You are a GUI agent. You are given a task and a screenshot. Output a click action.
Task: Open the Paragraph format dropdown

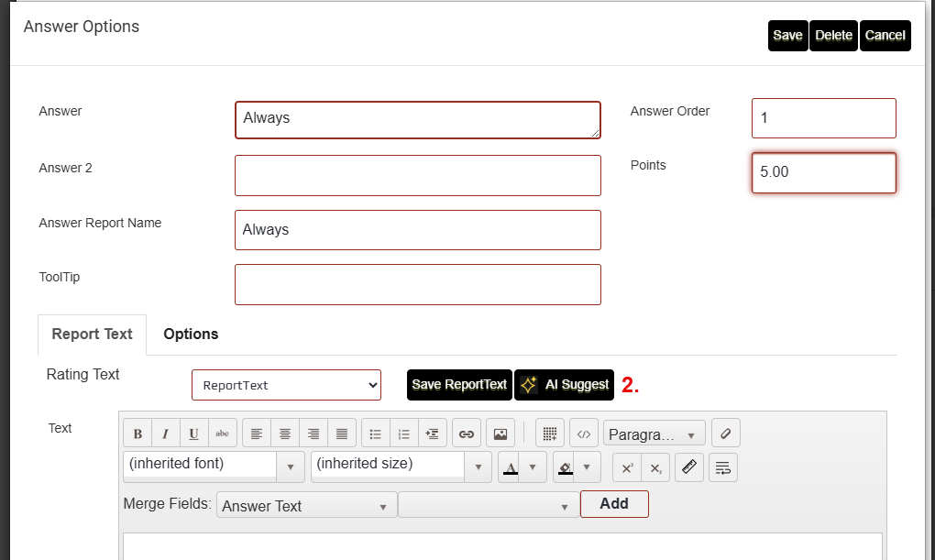[654, 434]
